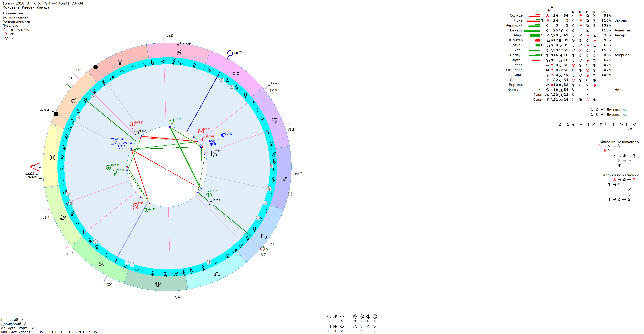Select the Mercury glyph at 3°02'

[x=136, y=134]
